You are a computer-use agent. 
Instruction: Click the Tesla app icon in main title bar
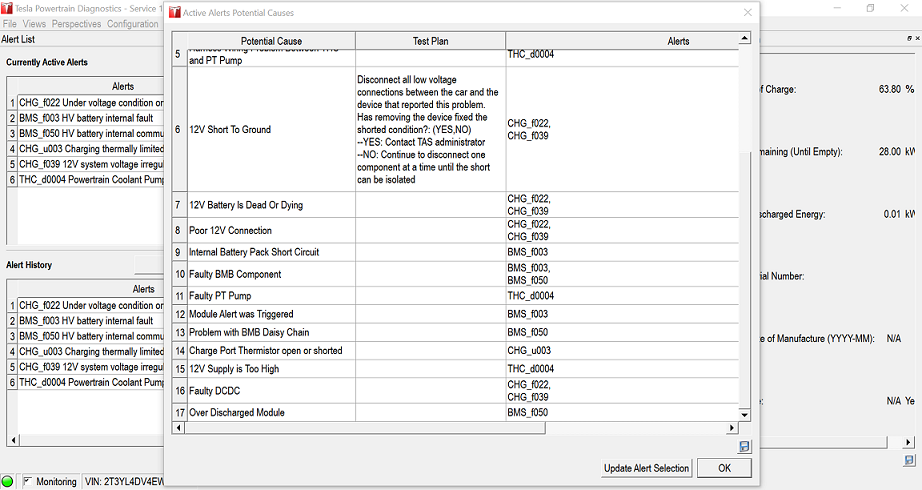[7, 9]
